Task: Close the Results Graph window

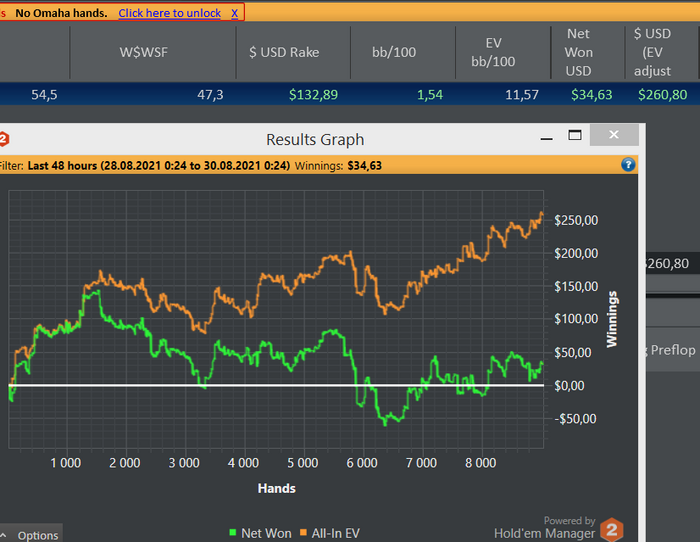Action: tap(614, 134)
